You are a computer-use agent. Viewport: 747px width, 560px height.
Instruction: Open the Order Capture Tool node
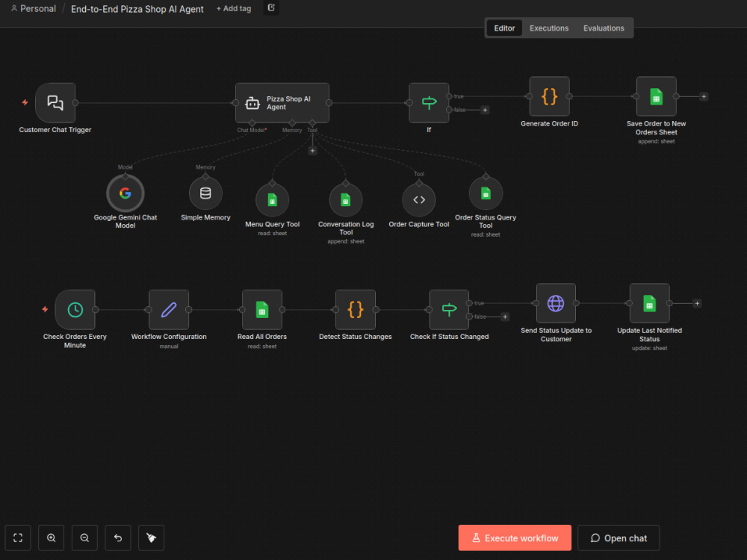click(419, 200)
